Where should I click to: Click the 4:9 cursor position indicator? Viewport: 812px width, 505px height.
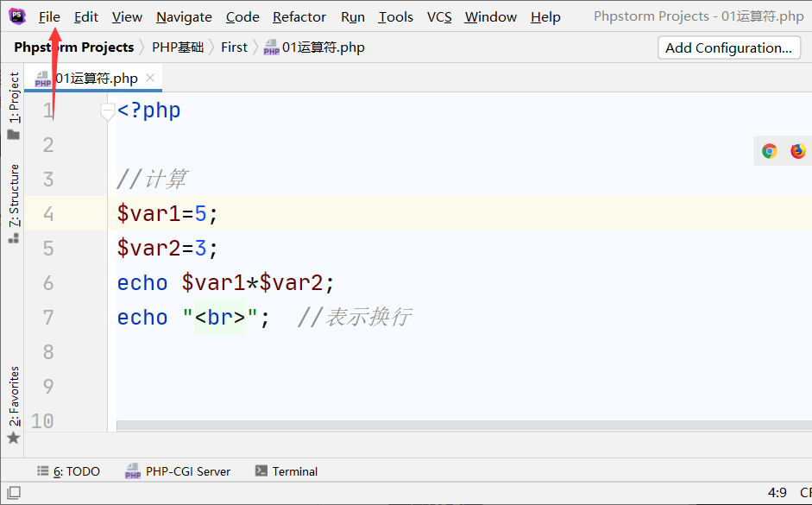click(x=777, y=493)
